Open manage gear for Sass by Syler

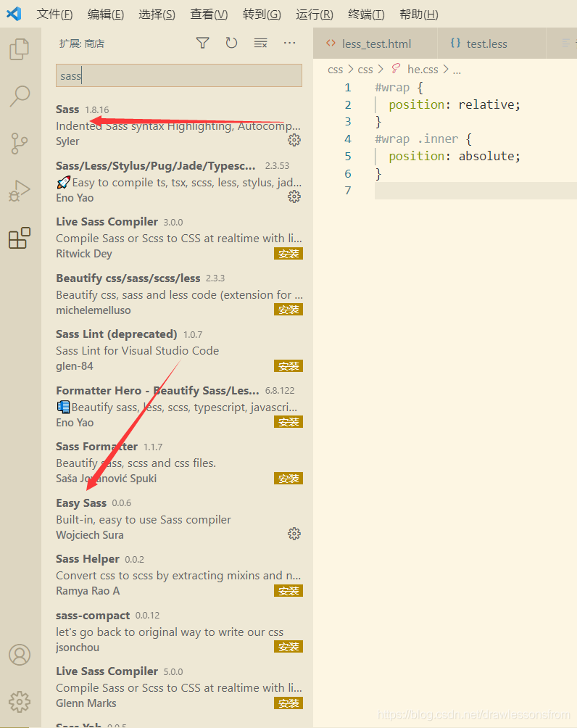(x=294, y=140)
